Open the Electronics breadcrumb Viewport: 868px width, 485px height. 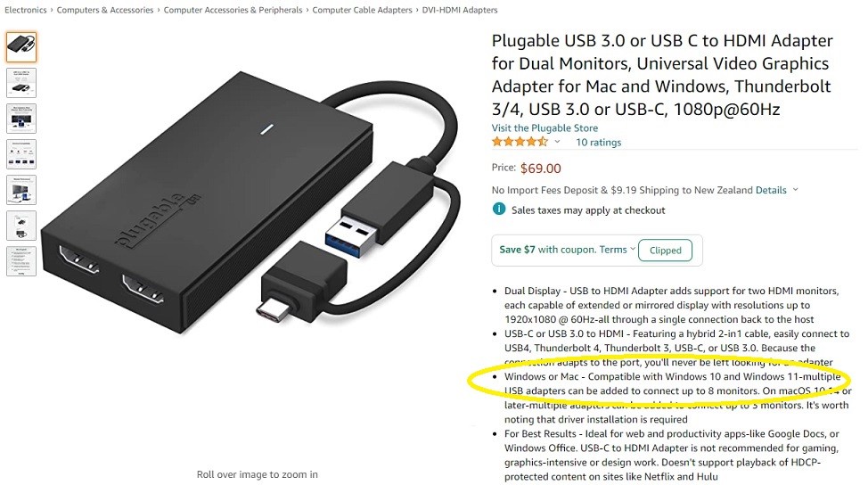click(x=26, y=10)
